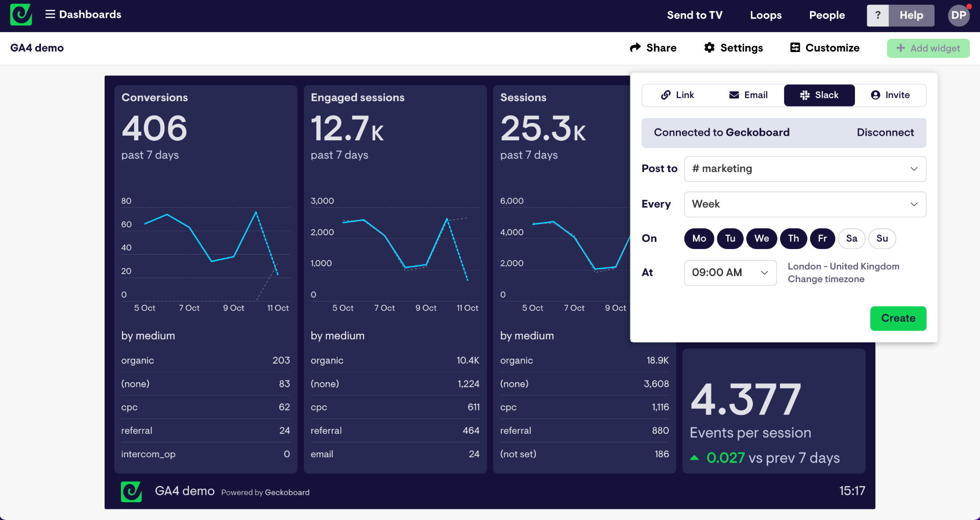Expand the Every frequency dropdown
Viewport: 980px width, 520px height.
coord(805,204)
